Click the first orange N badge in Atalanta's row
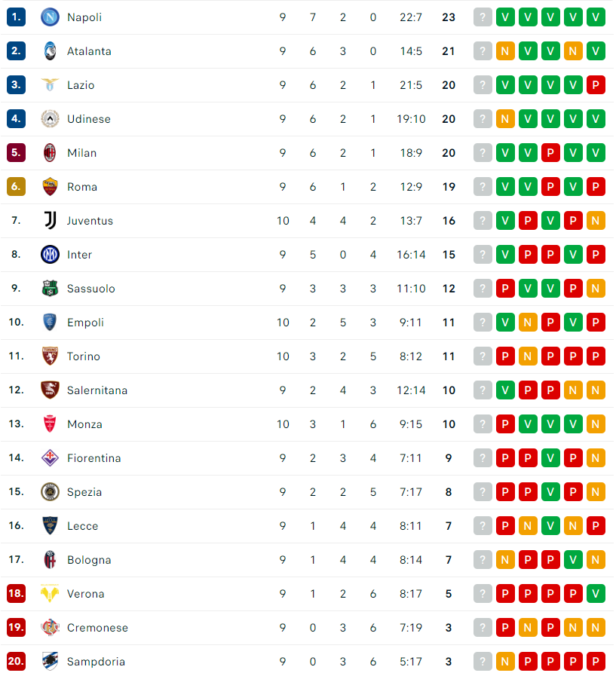The width and height of the screenshot is (616, 676). (x=505, y=51)
